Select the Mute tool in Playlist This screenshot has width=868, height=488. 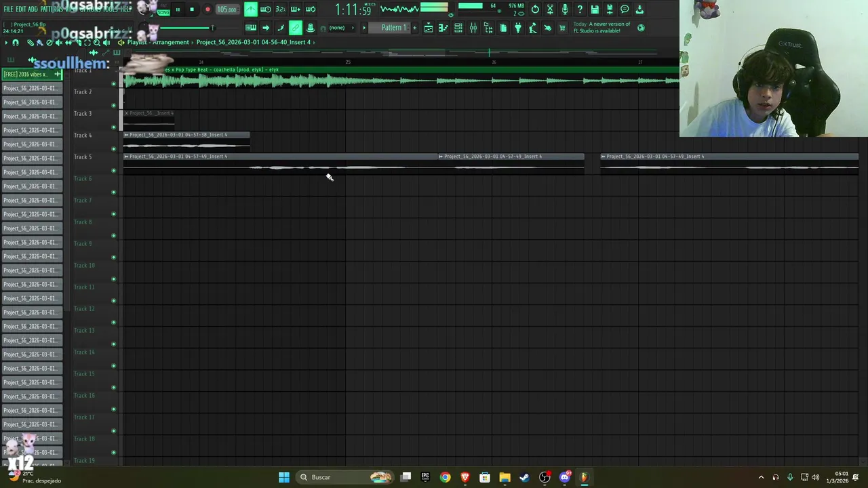tap(59, 42)
